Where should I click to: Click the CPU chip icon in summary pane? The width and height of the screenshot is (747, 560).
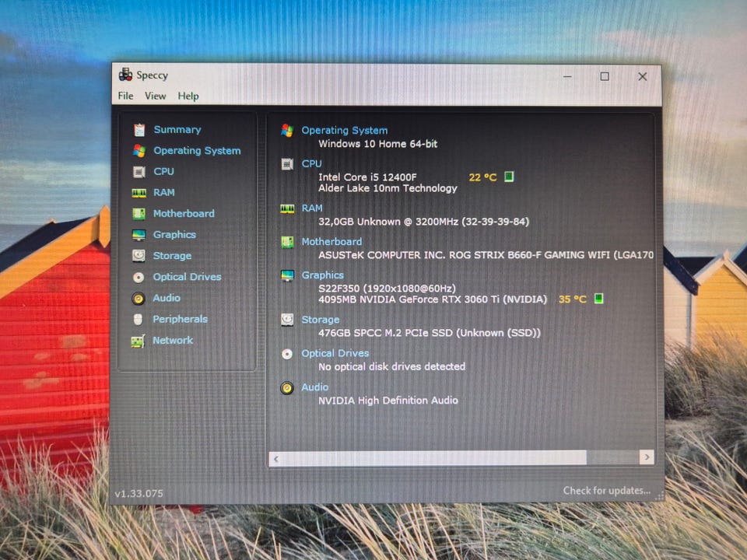[x=287, y=164]
